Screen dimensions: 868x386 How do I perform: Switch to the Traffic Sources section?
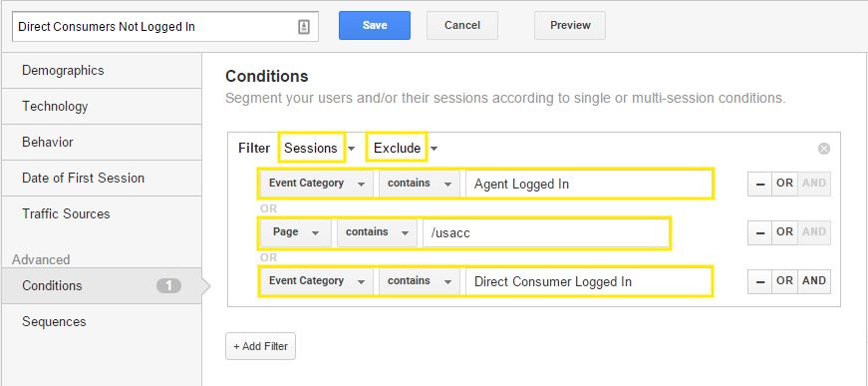102,213
